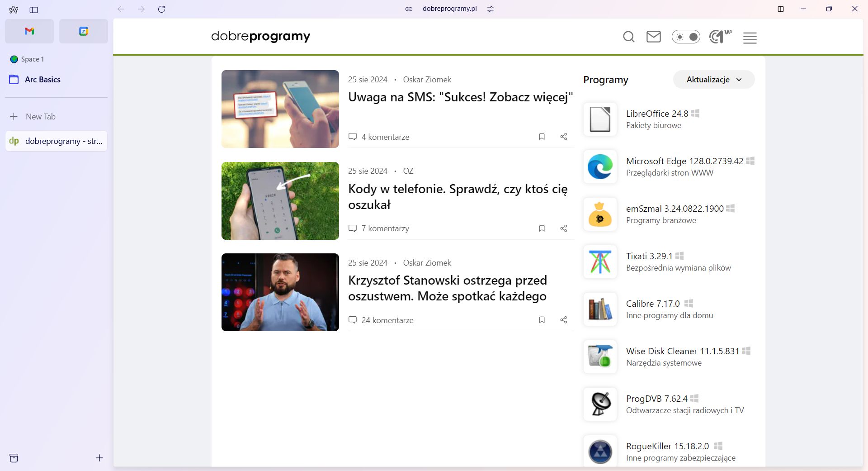868x471 pixels.
Task: Open Google Calendar from the sidebar
Action: 83,31
